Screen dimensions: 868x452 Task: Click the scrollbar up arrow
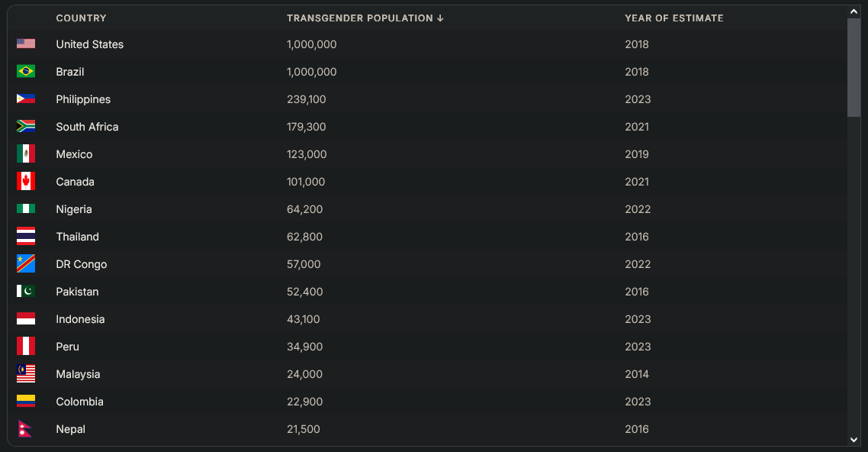point(854,11)
